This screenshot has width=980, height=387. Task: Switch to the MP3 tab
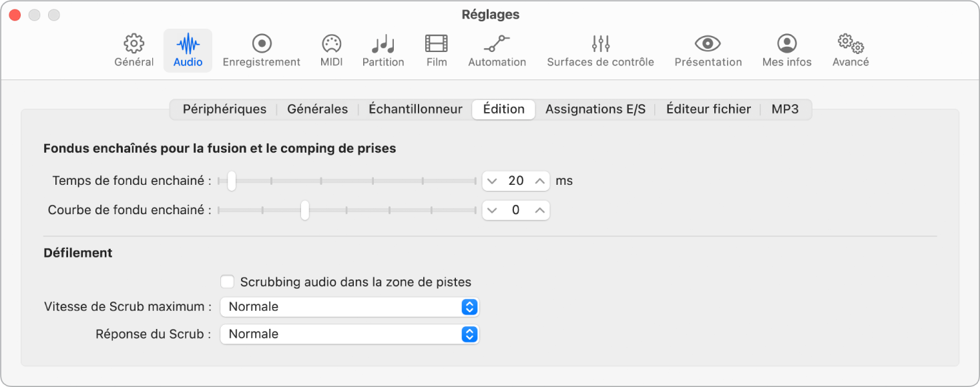point(785,109)
